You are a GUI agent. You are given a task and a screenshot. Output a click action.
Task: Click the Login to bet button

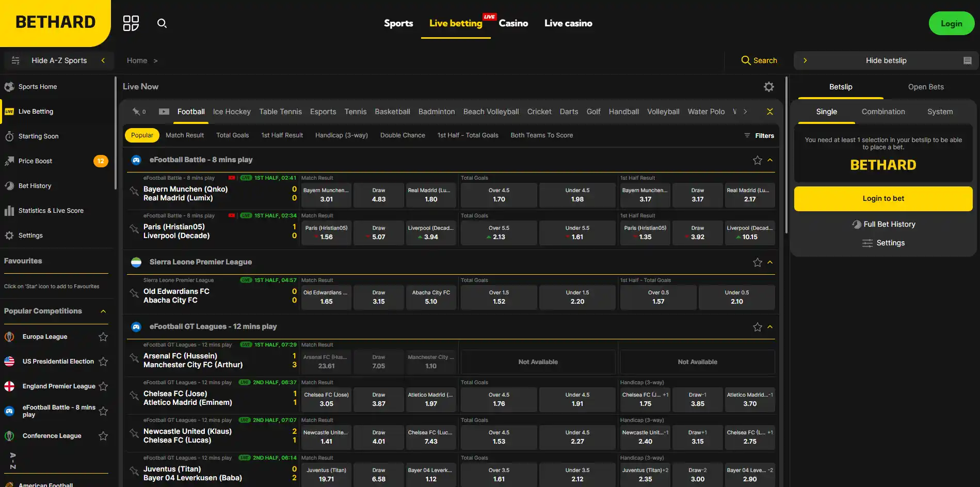tap(883, 198)
